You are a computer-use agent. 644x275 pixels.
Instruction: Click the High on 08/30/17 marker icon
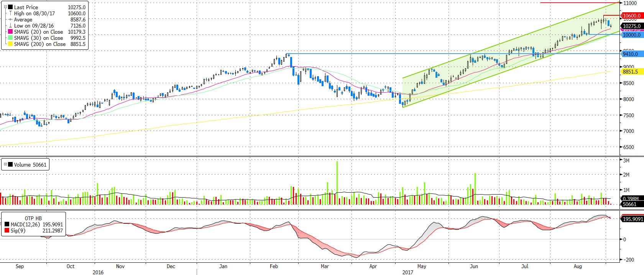click(x=10, y=13)
